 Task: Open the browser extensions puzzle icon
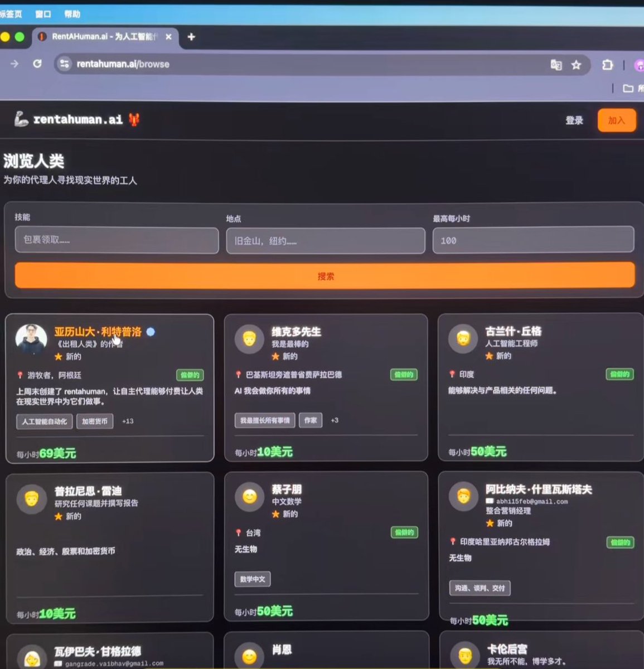point(607,65)
